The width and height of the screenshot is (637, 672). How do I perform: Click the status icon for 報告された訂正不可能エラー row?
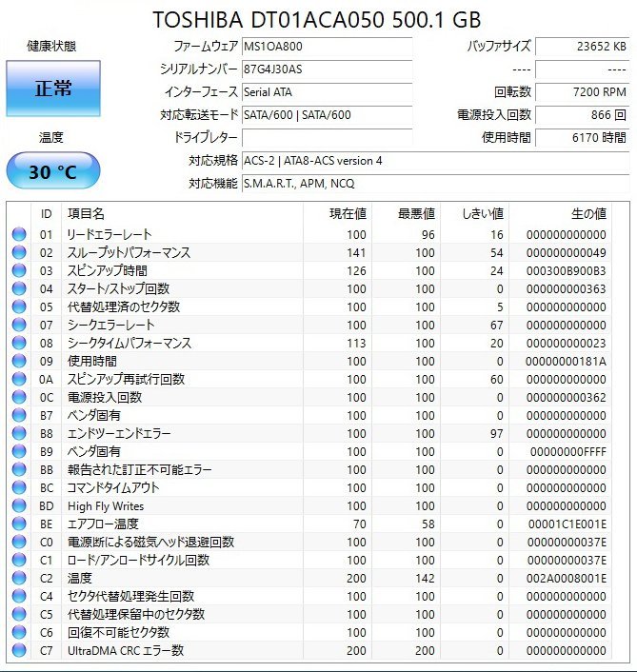click(x=19, y=469)
